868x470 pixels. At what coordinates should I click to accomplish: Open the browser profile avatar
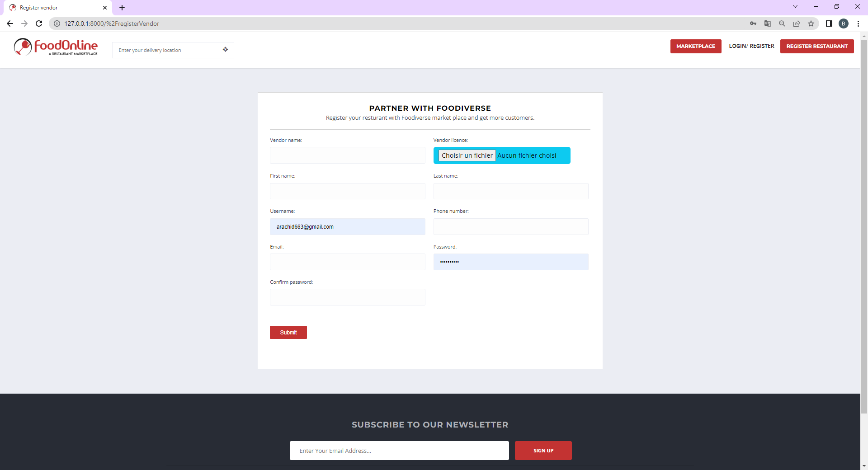click(x=844, y=23)
